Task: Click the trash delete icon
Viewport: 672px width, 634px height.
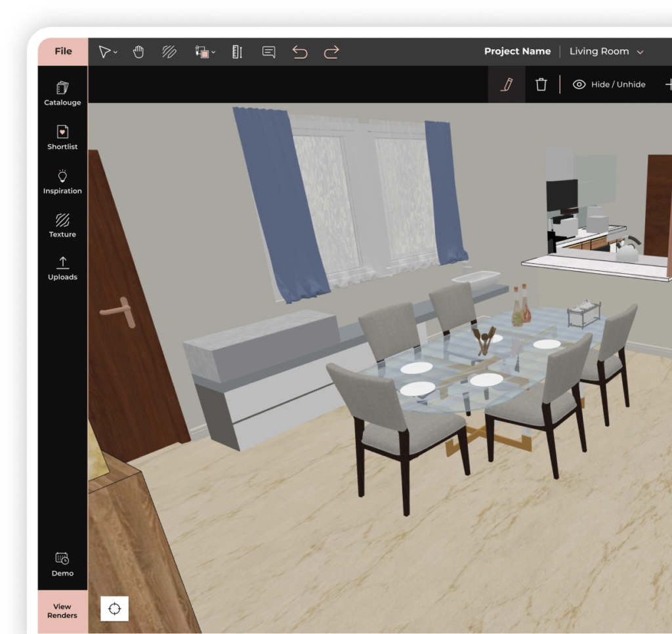Action: click(x=541, y=85)
